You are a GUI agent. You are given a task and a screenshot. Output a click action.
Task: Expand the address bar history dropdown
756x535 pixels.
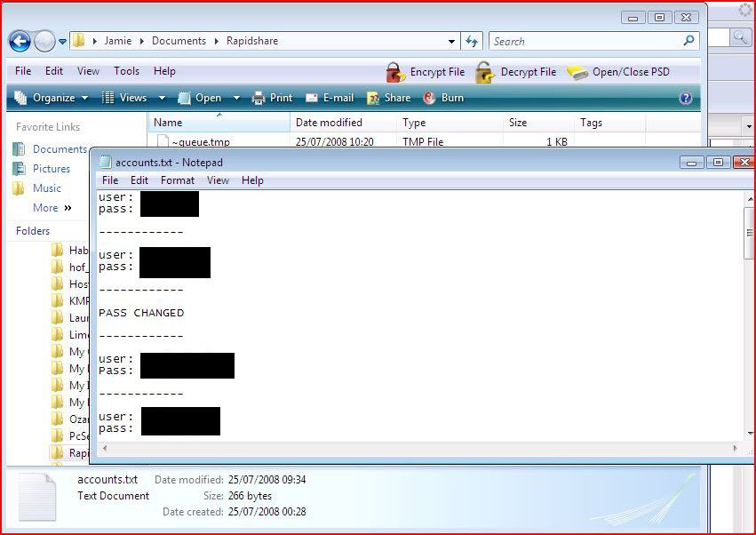click(452, 41)
